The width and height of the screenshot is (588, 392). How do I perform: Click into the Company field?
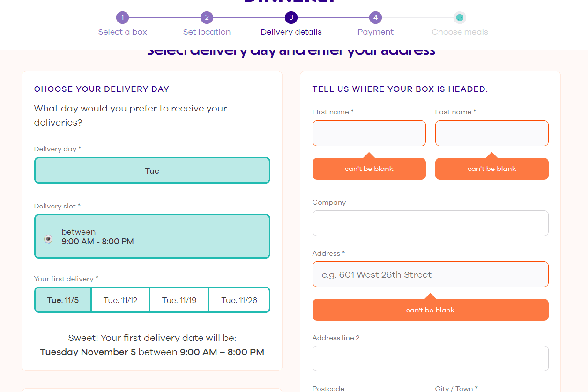point(431,223)
